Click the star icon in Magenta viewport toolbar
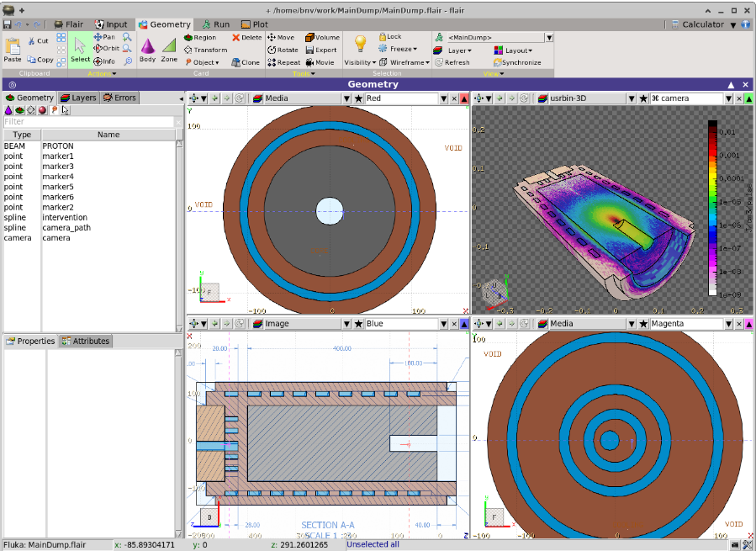756x551 pixels. (x=643, y=324)
